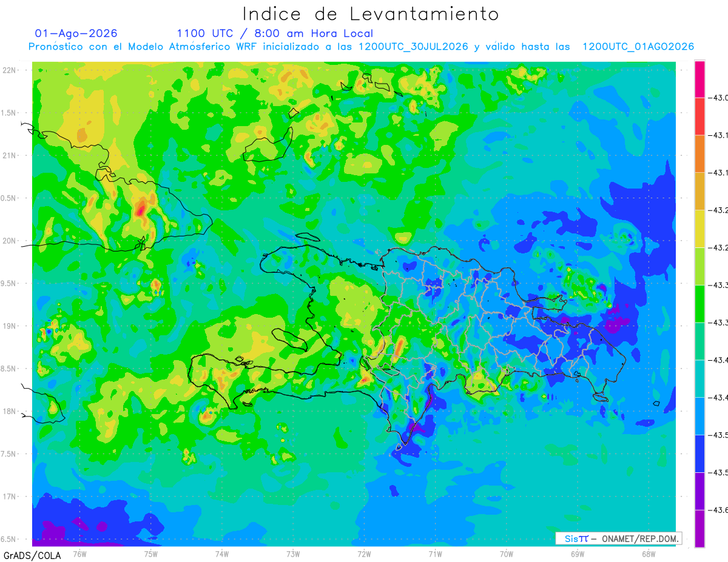Click the legend value -43.0

coord(718,98)
